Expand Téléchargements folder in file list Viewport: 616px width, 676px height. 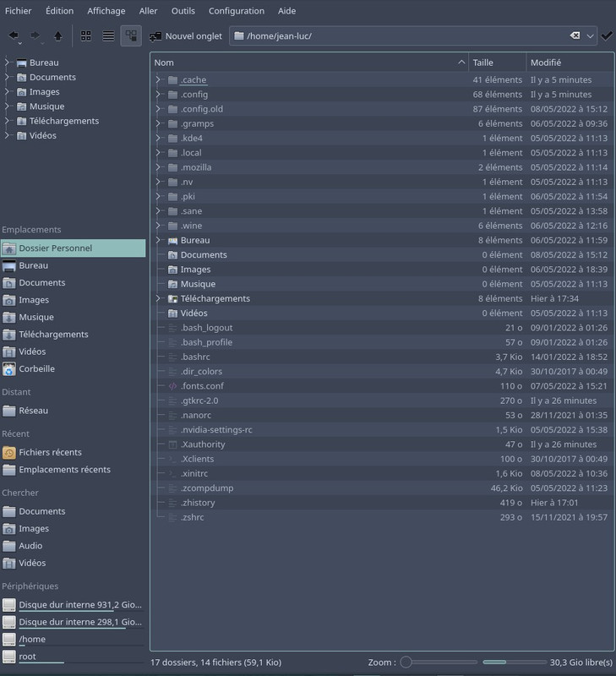tap(158, 298)
